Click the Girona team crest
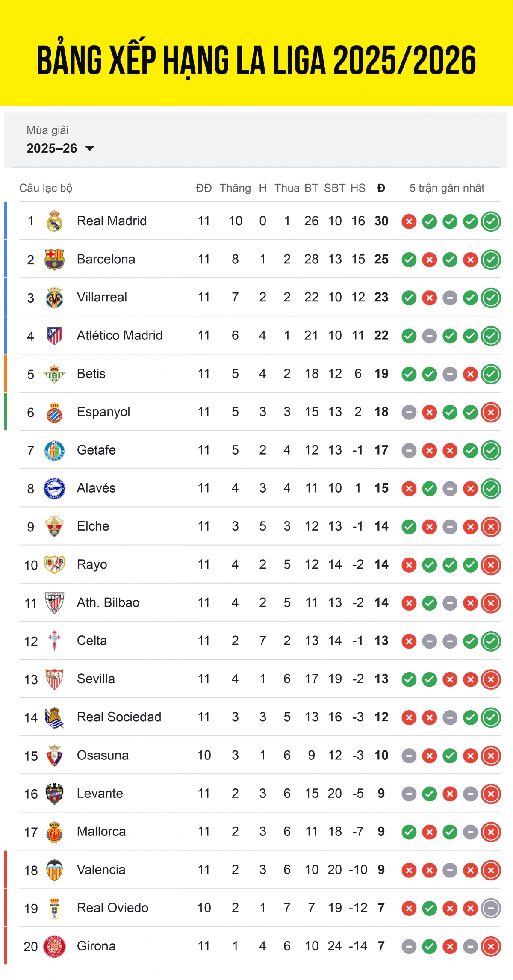The image size is (513, 980). [54, 946]
